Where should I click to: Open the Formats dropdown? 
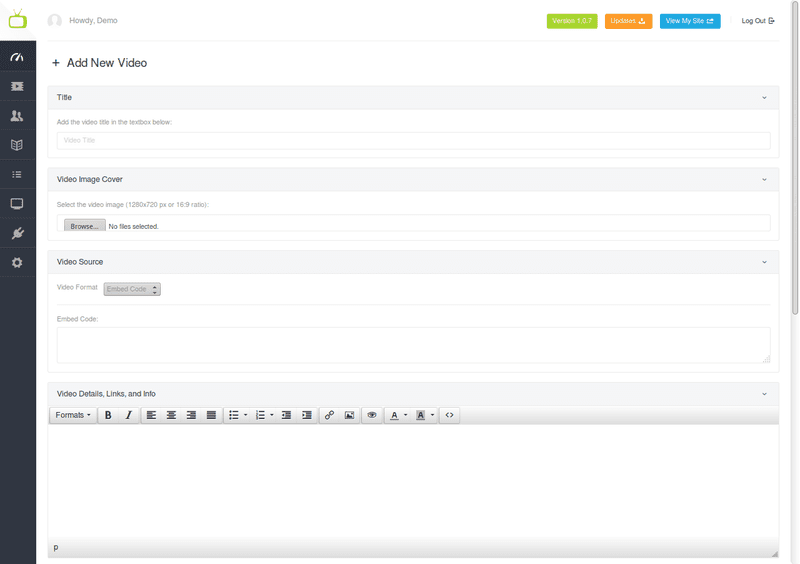click(x=73, y=415)
